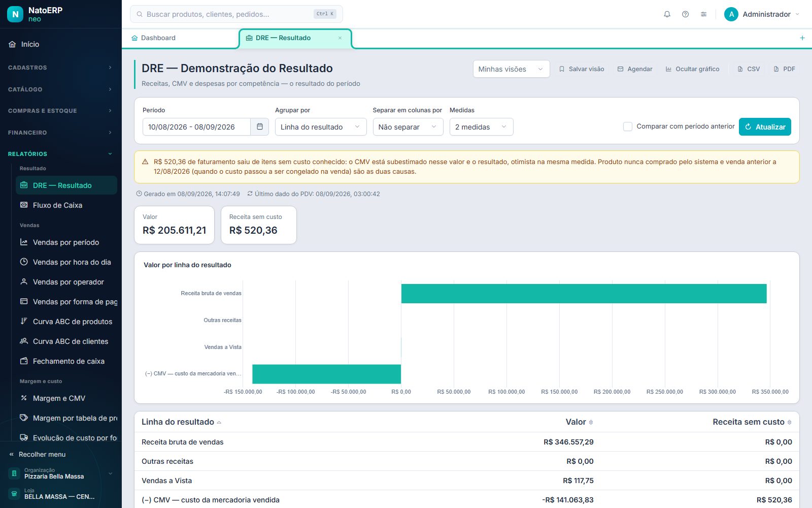Screen dimensions: 812x508
Task: Toggle Comparar com período anterior checkbox
Action: pyautogui.click(x=628, y=126)
